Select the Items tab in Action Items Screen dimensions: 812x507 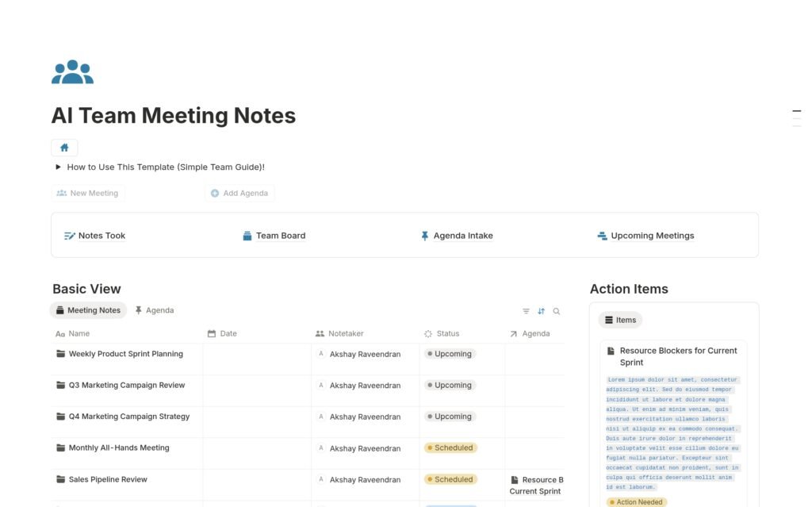620,320
